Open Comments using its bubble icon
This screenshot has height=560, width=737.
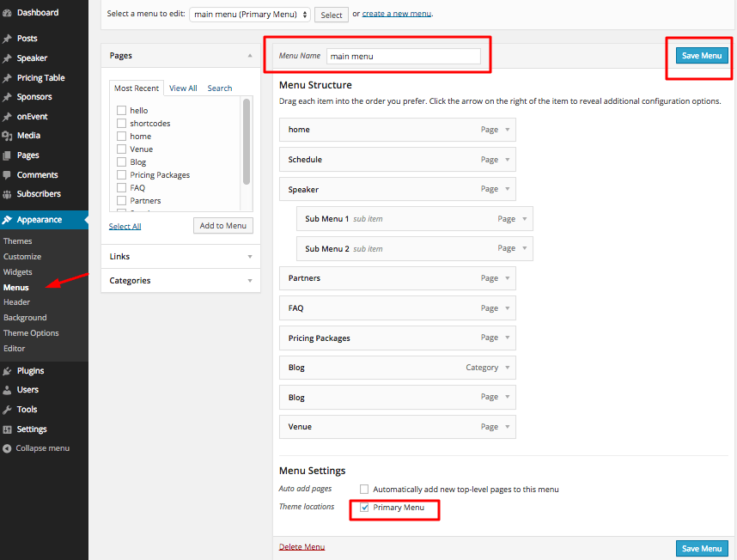(8, 175)
